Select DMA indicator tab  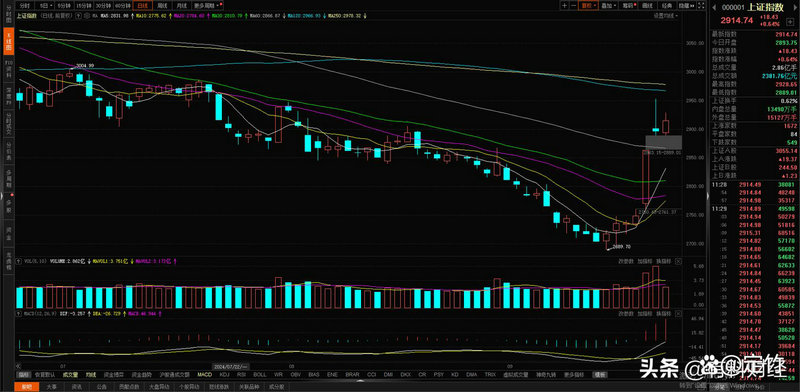click(x=471, y=375)
